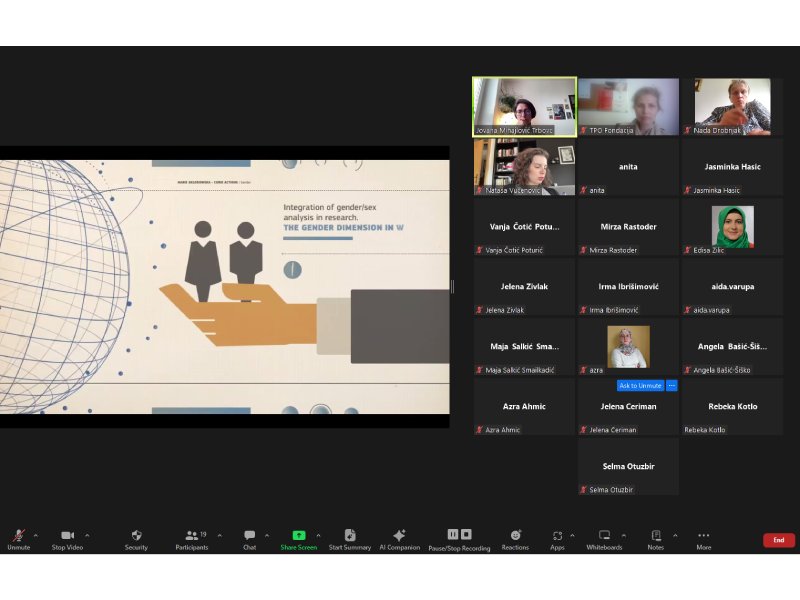800x600 pixels.
Task: Open AI Companion
Action: click(x=399, y=536)
